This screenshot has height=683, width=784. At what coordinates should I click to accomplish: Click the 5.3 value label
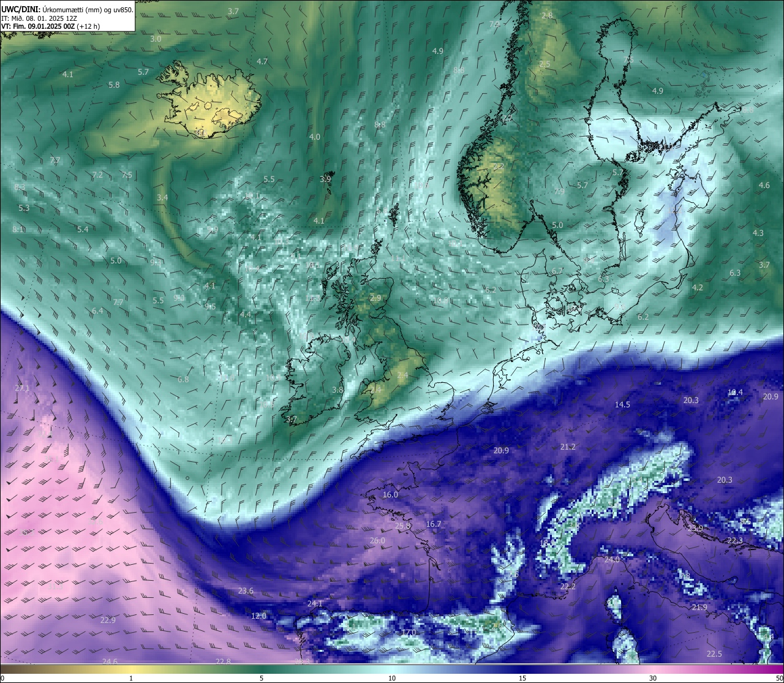tap(24, 208)
